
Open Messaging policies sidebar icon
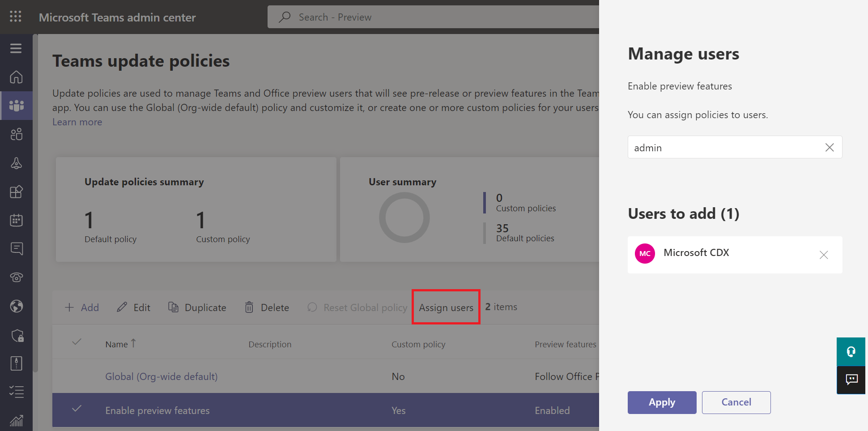tap(16, 249)
